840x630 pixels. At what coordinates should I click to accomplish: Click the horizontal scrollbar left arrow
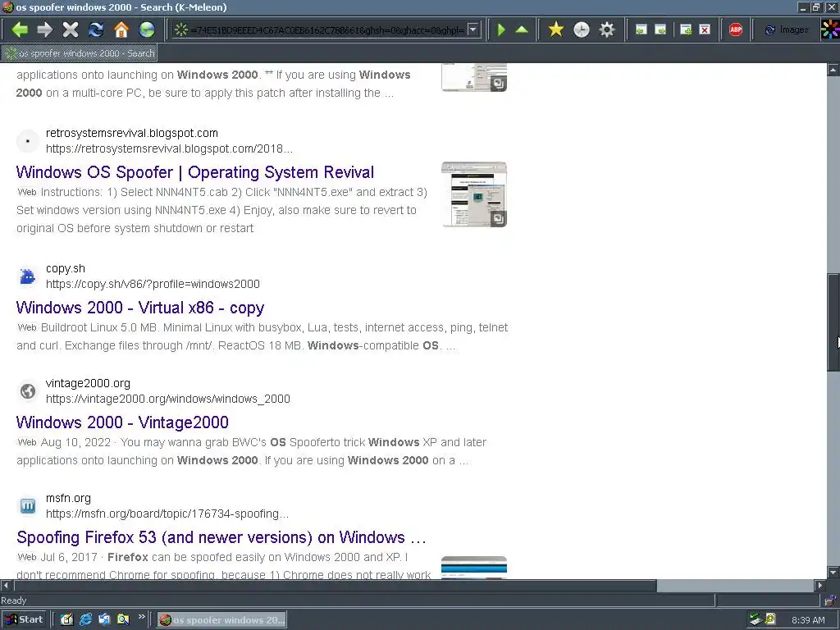(x=6, y=585)
